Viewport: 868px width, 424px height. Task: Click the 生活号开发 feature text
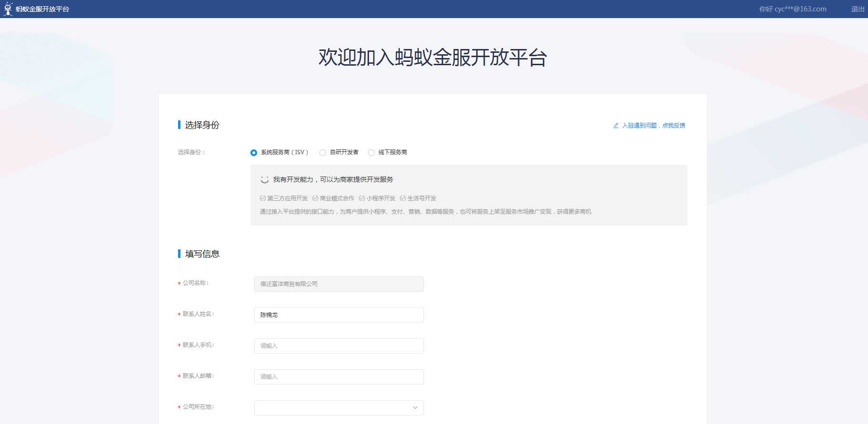[422, 198]
